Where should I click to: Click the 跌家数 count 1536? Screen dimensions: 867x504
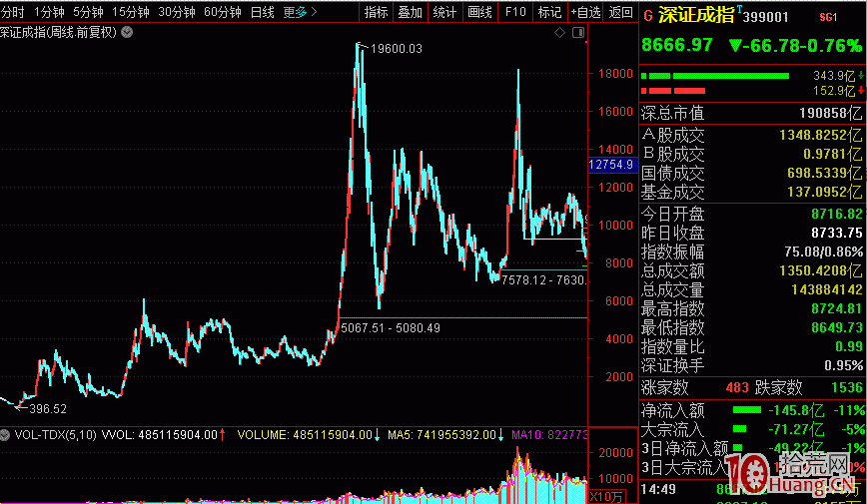(x=847, y=387)
